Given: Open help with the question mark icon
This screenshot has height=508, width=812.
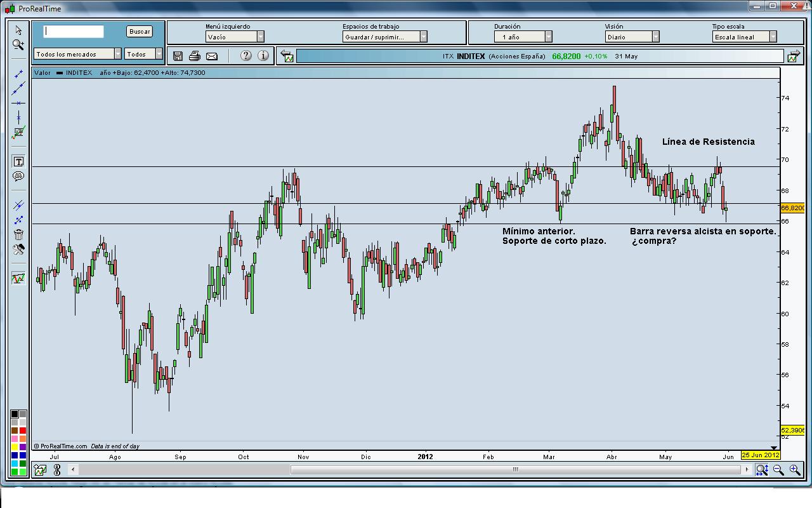Looking at the screenshot, I should tap(246, 56).
